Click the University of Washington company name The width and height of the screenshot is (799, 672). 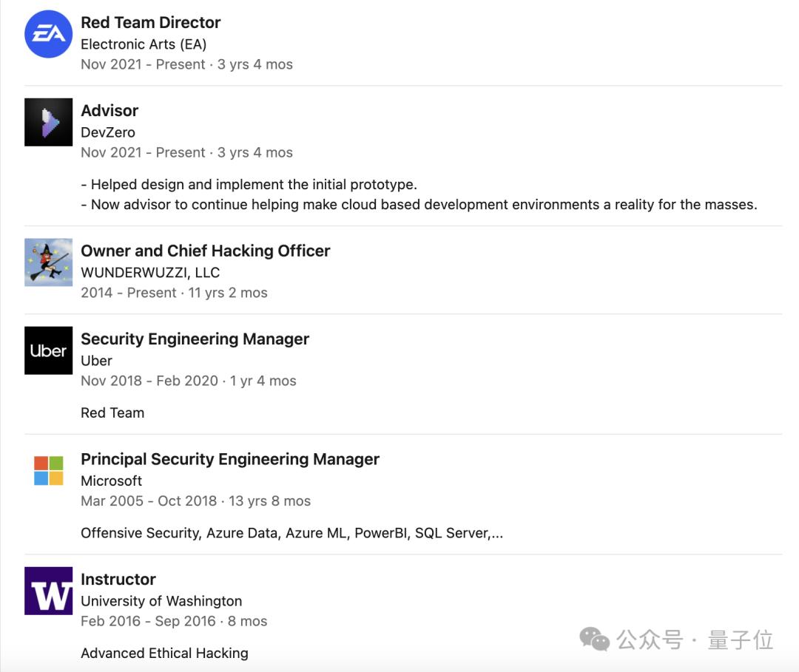click(x=161, y=601)
